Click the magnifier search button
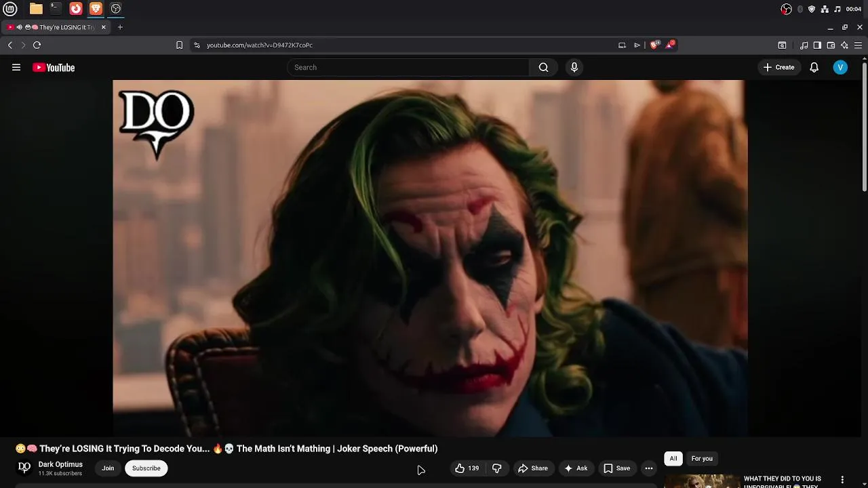The height and width of the screenshot is (488, 868). coord(543,67)
